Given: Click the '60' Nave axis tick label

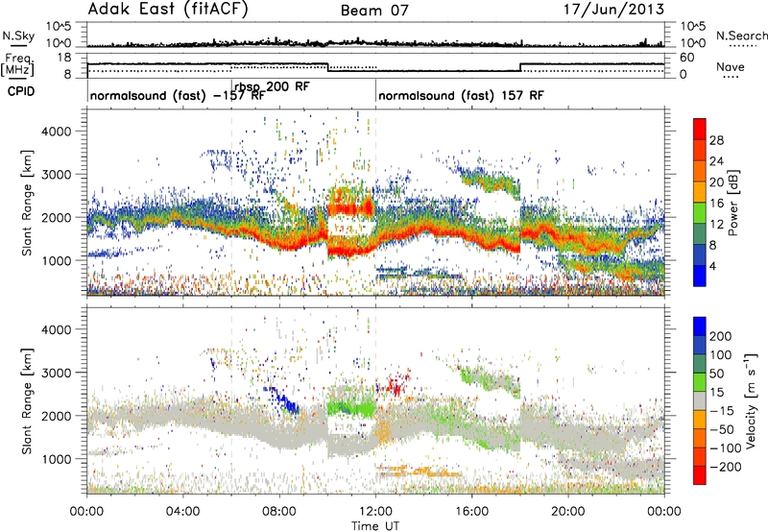Looking at the screenshot, I should (x=686, y=58).
